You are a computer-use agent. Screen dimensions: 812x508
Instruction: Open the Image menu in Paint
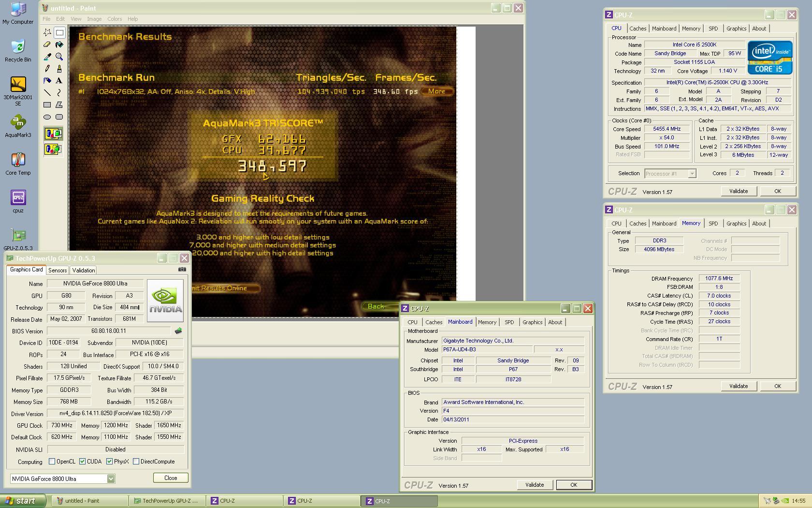[x=94, y=19]
